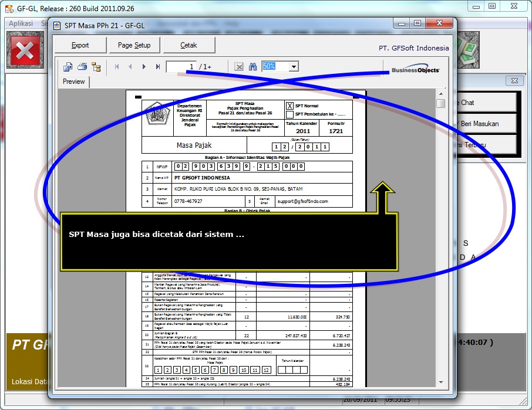Image resolution: width=532 pixels, height=410 pixels.
Task: Maximize the SPT Masa PPh 21 window
Action: click(x=417, y=23)
